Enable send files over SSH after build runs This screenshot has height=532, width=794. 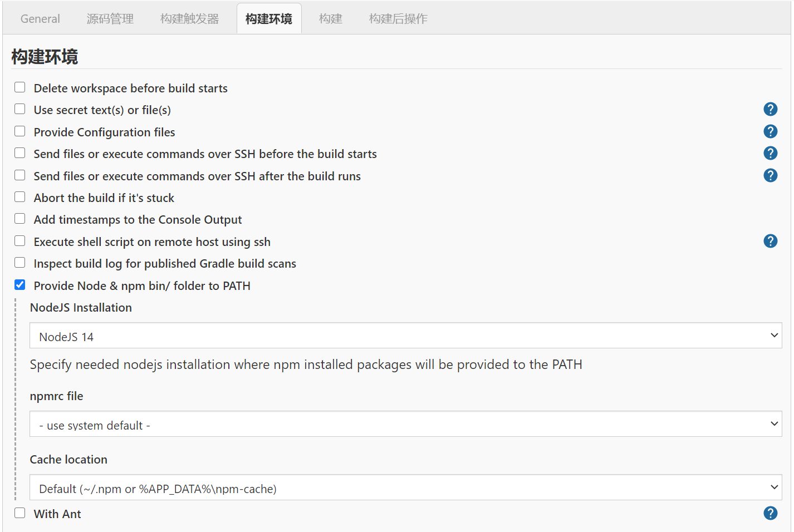pyautogui.click(x=20, y=175)
